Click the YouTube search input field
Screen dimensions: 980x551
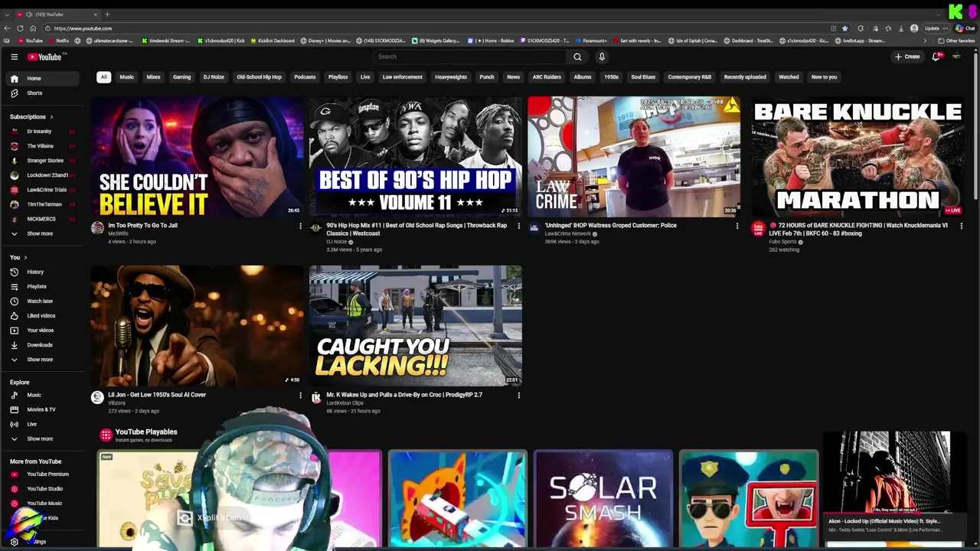[470, 57]
